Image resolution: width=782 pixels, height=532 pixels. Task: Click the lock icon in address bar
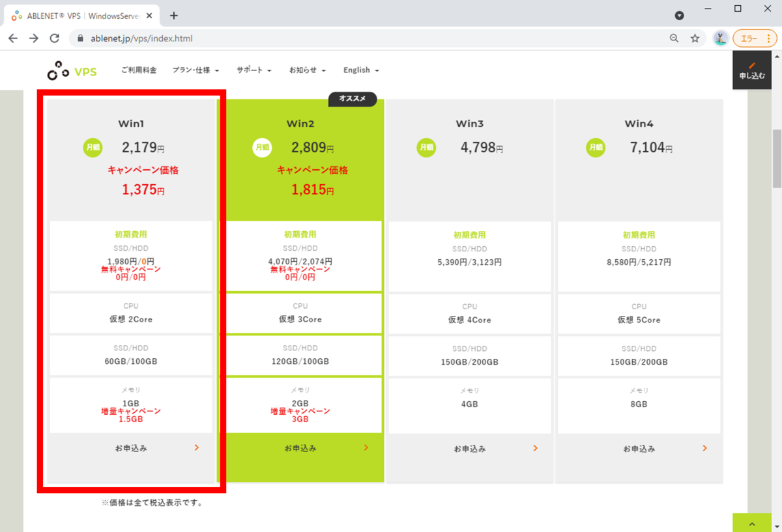pyautogui.click(x=81, y=38)
